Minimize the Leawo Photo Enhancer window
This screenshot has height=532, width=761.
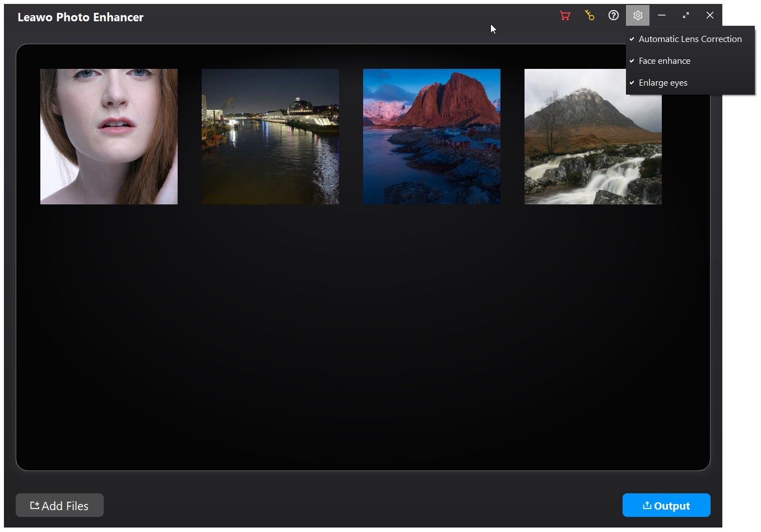pyautogui.click(x=662, y=16)
